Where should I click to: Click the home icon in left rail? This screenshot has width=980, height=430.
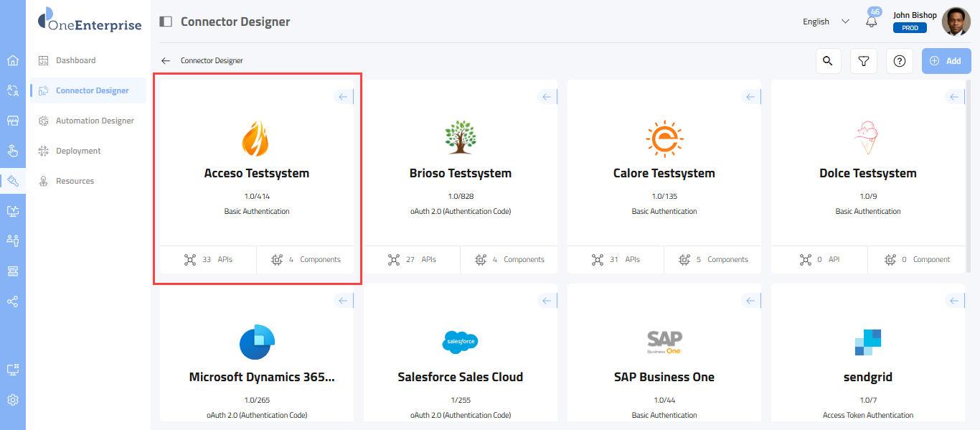click(13, 60)
